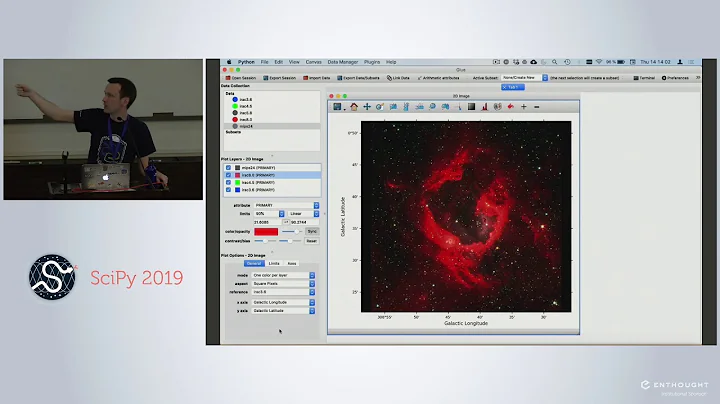
Task: Click the Sync button
Action: point(312,231)
